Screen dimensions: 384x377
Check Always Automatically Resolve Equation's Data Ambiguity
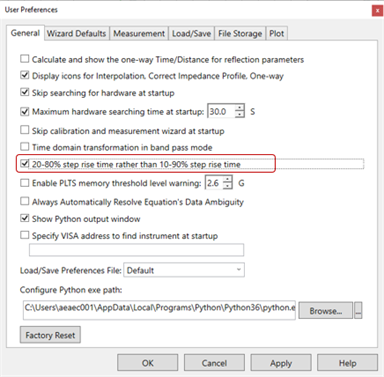(x=25, y=201)
